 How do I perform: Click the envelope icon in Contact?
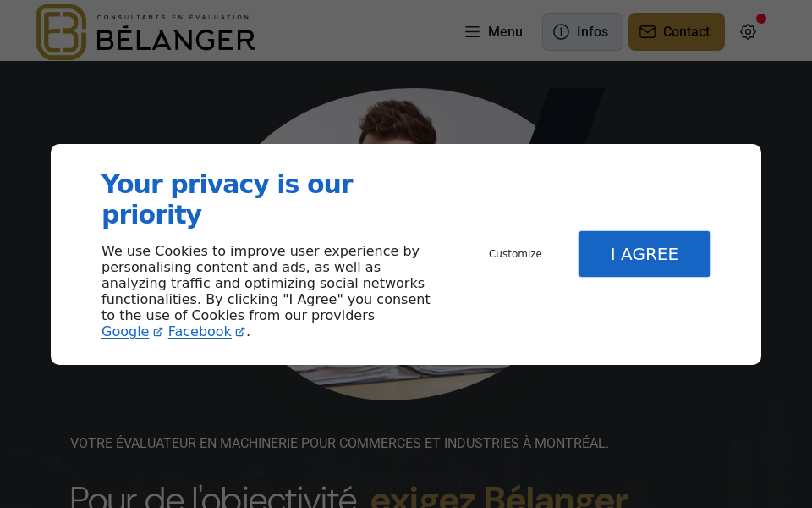(647, 32)
